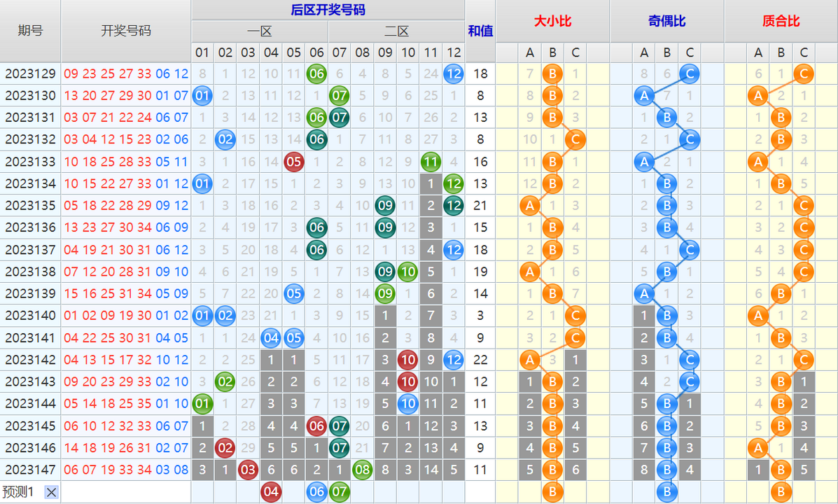Select 和值 value 21 in row 2023135

coord(480,206)
